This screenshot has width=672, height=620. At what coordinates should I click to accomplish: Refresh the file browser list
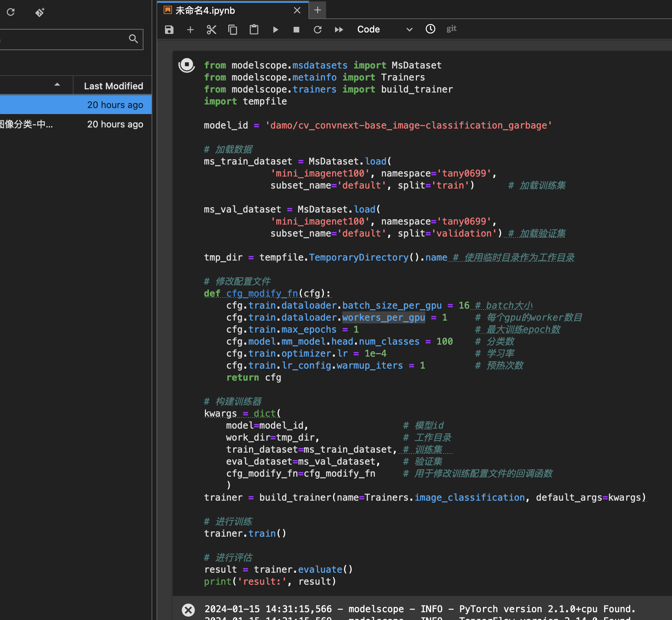coord(11,12)
